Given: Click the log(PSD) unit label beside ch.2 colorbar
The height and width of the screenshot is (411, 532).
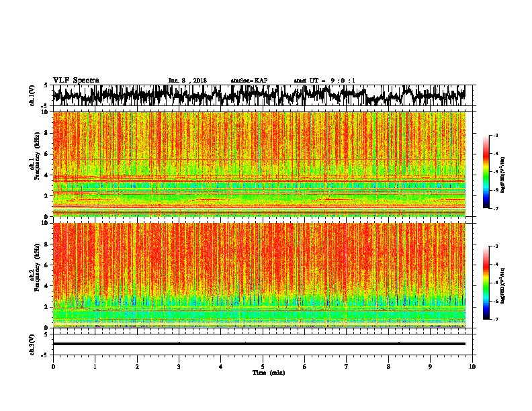Looking at the screenshot, I should pyautogui.click(x=503, y=285).
